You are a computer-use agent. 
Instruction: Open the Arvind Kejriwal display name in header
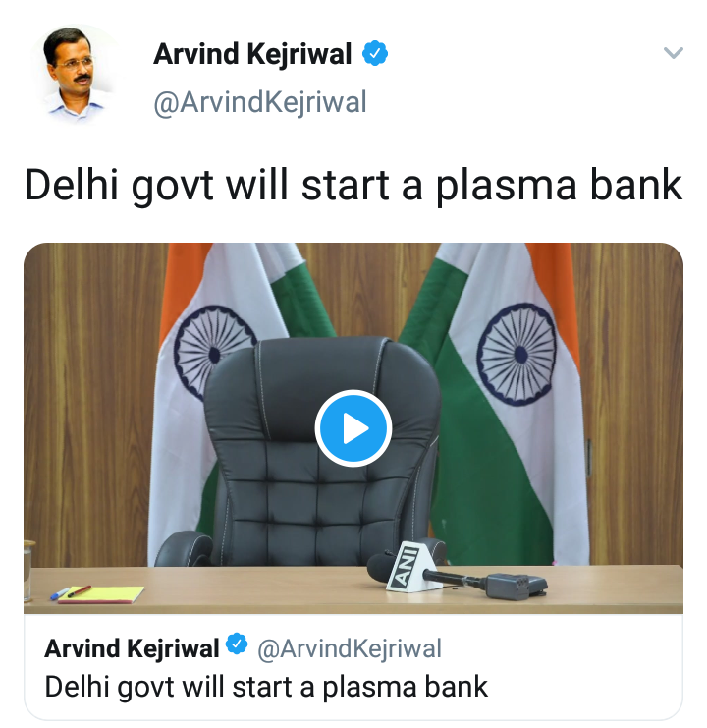252,54
